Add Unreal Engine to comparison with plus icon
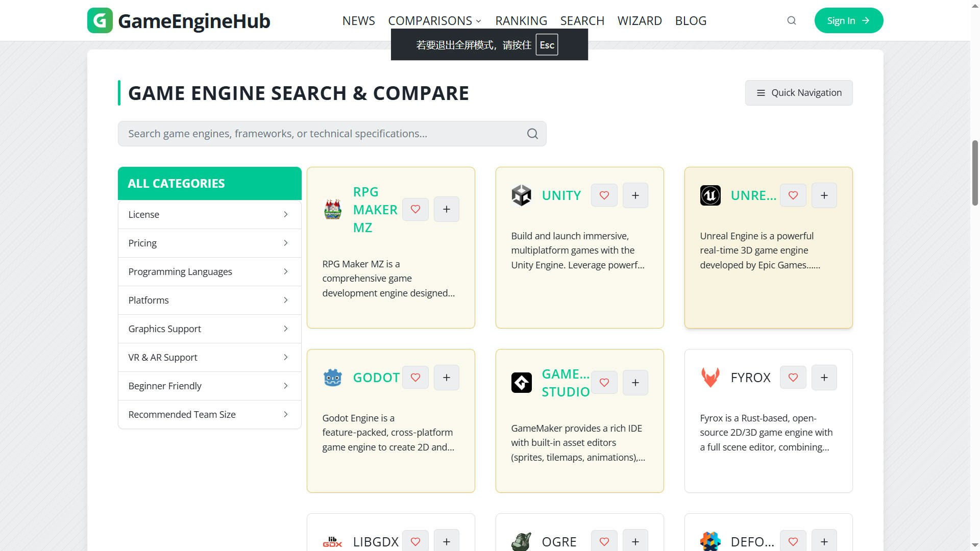The width and height of the screenshot is (980, 551). point(824,195)
